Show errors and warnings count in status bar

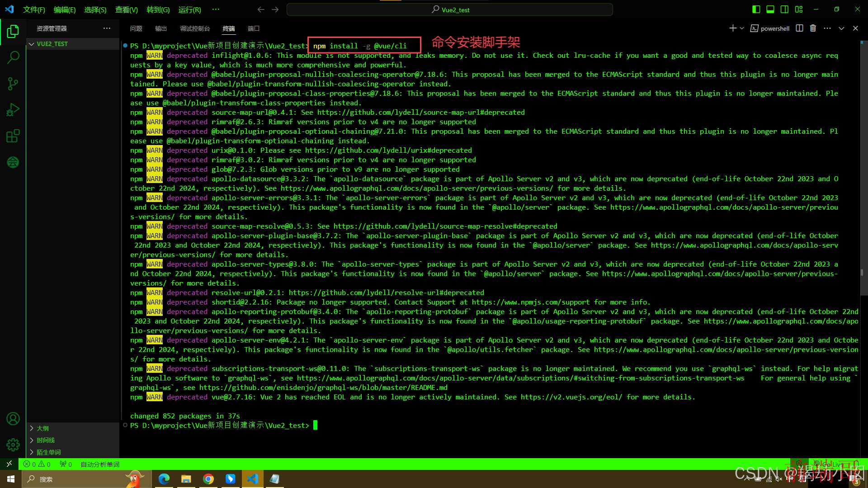[37, 464]
